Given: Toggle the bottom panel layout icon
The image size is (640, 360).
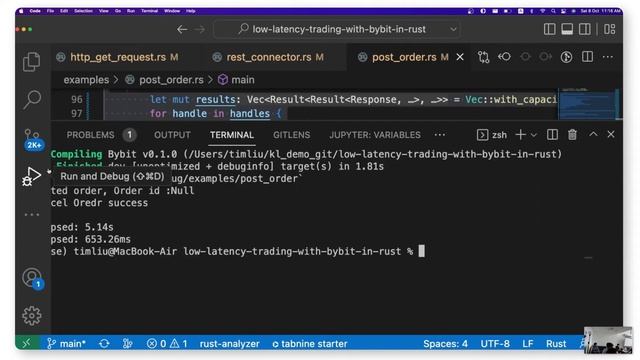Looking at the screenshot, I should pos(567,29).
